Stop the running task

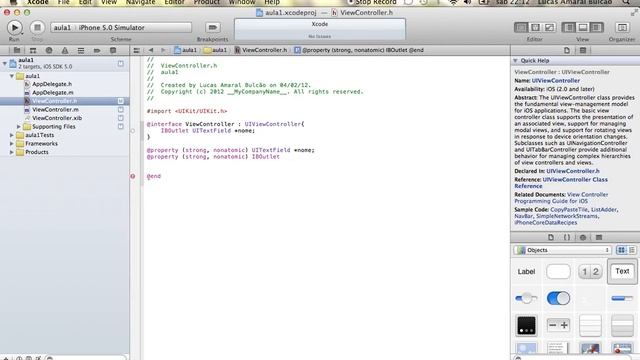coord(37,28)
